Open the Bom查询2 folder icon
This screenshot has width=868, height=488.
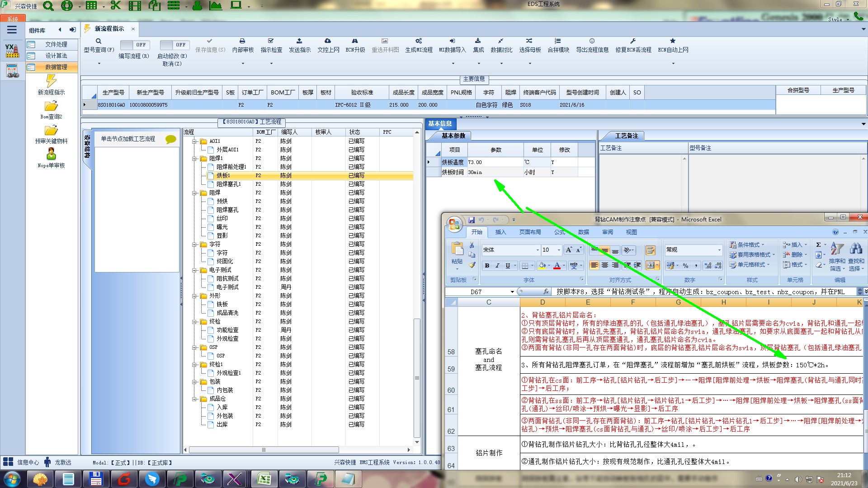pos(51,106)
